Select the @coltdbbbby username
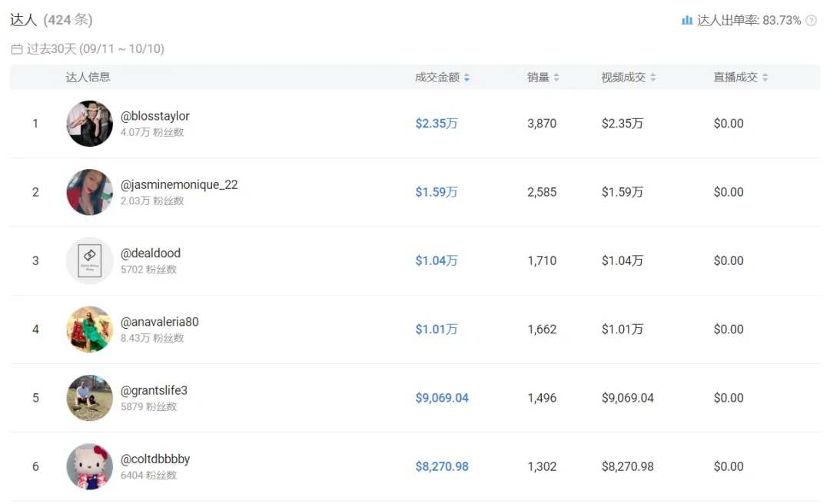 [x=155, y=459]
